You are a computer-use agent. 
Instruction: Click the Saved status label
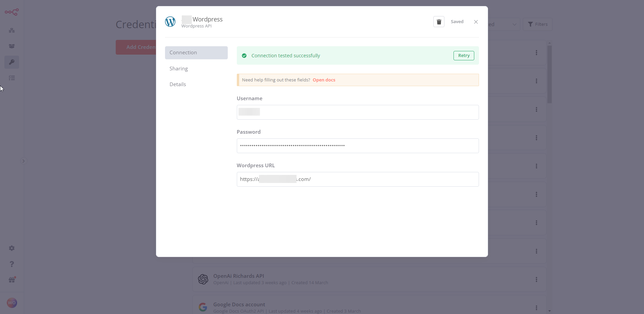(x=457, y=22)
